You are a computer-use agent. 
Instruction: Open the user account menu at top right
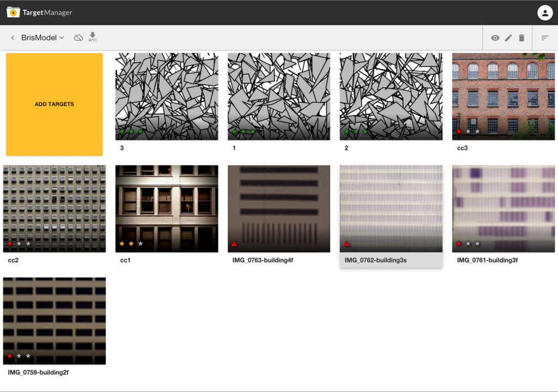tap(545, 13)
